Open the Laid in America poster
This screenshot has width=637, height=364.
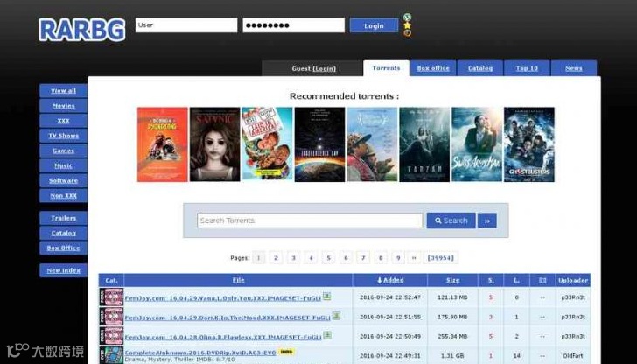[268, 144]
